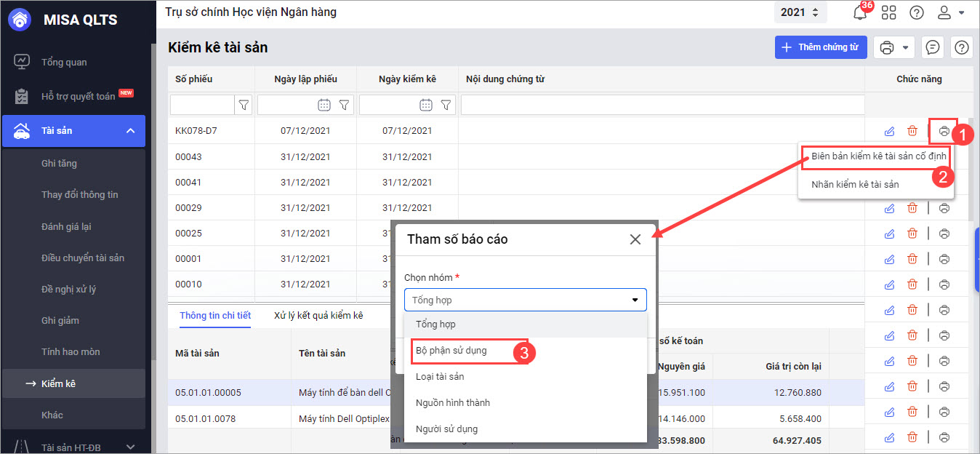Open the user account menu
Image resolution: width=980 pixels, height=454 pixels.
(x=950, y=12)
